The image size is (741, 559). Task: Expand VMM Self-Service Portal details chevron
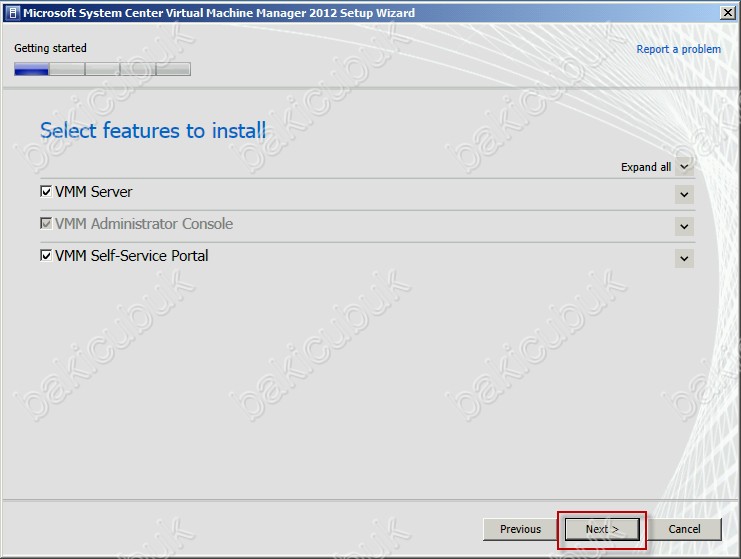684,258
